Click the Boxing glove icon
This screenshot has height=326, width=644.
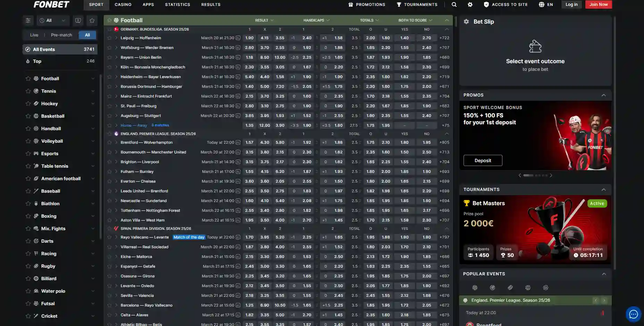[x=36, y=216]
